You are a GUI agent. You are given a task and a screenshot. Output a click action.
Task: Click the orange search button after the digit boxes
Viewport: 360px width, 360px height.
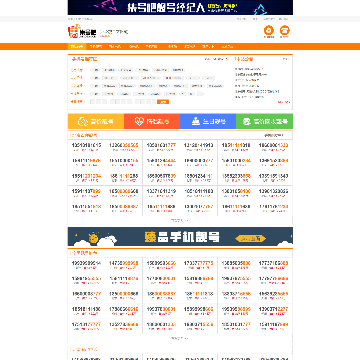pyautogui.click(x=163, y=102)
